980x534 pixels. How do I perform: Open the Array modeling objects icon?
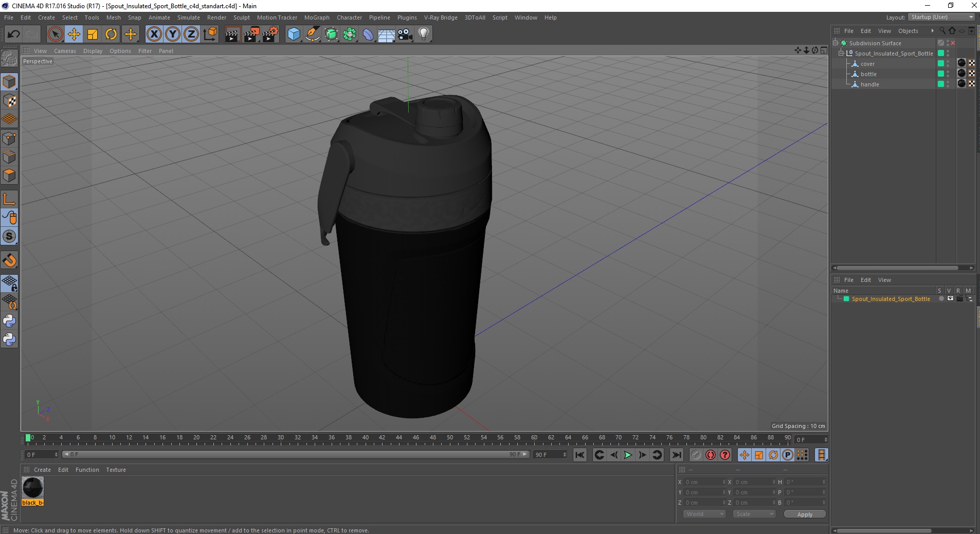(x=350, y=34)
